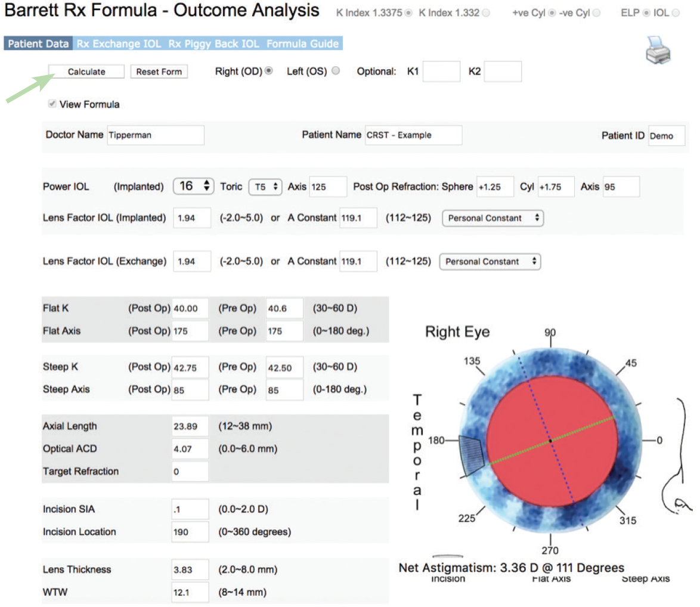Image resolution: width=700 pixels, height=607 pixels.
Task: Expand Personal Constant dropdown for exchange lens
Action: pyautogui.click(x=490, y=262)
